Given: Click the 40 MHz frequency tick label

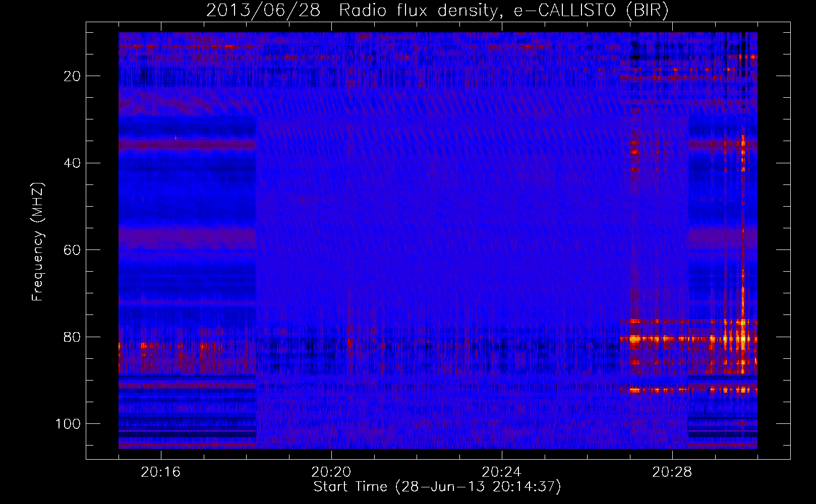Looking at the screenshot, I should (x=73, y=163).
